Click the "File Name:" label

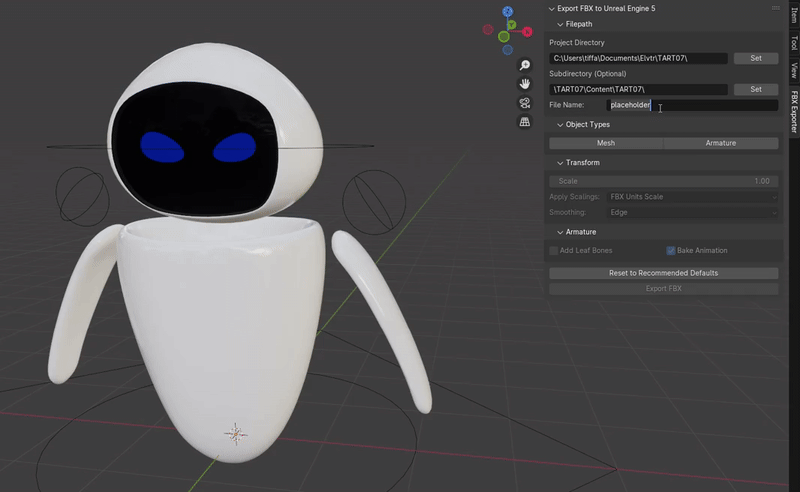[x=566, y=105]
